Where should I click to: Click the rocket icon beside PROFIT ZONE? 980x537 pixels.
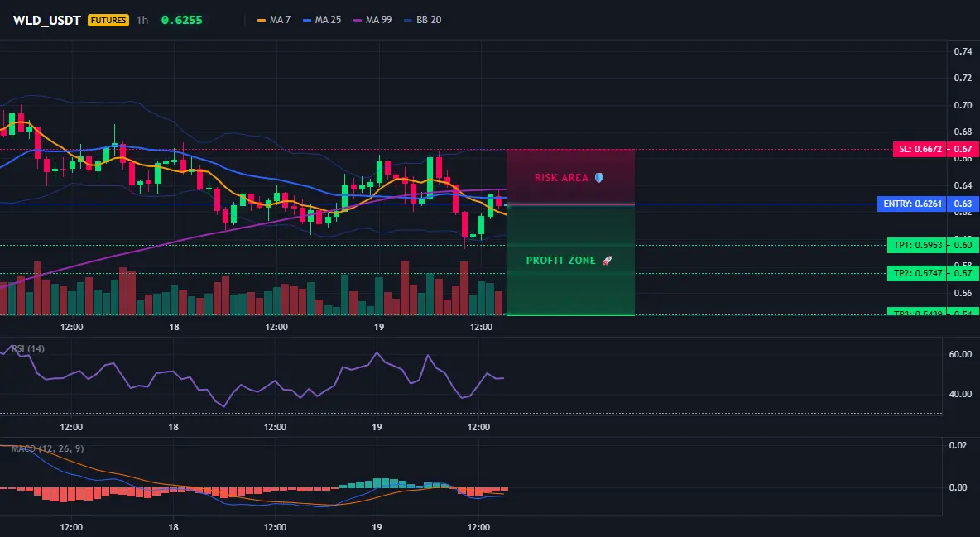coord(607,260)
